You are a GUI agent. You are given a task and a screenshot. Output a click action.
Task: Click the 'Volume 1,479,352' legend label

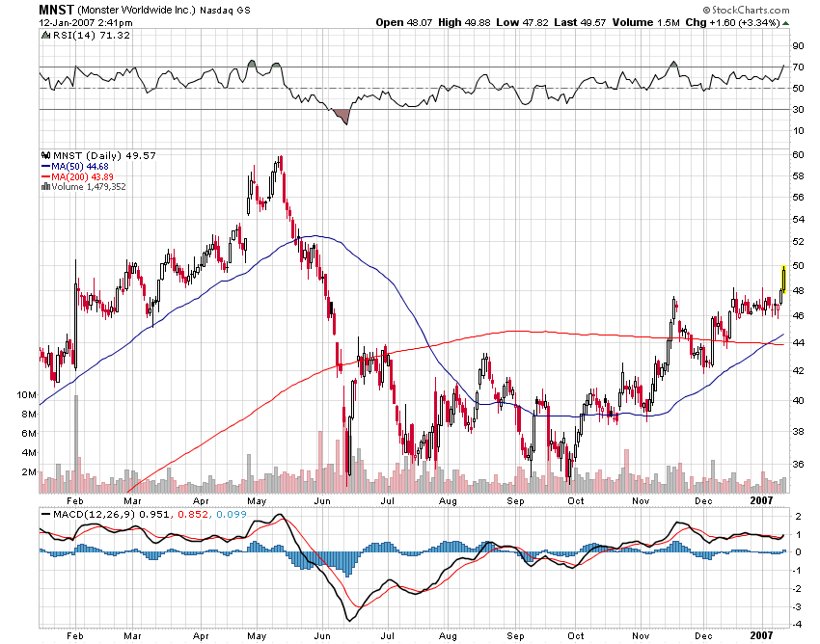tap(89, 187)
